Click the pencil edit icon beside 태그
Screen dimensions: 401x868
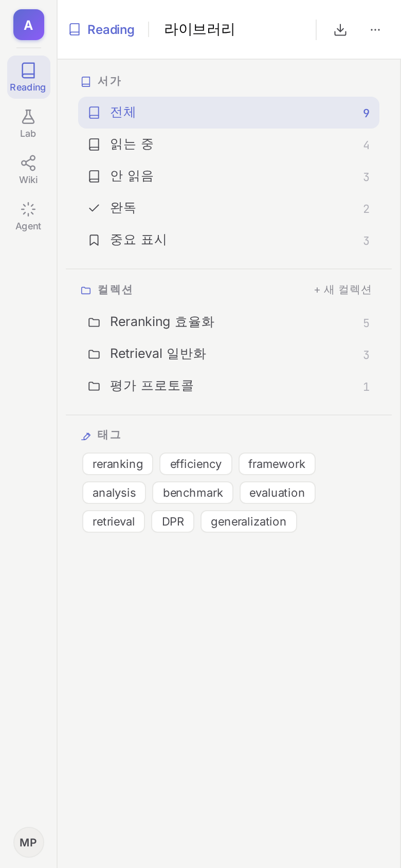(86, 436)
